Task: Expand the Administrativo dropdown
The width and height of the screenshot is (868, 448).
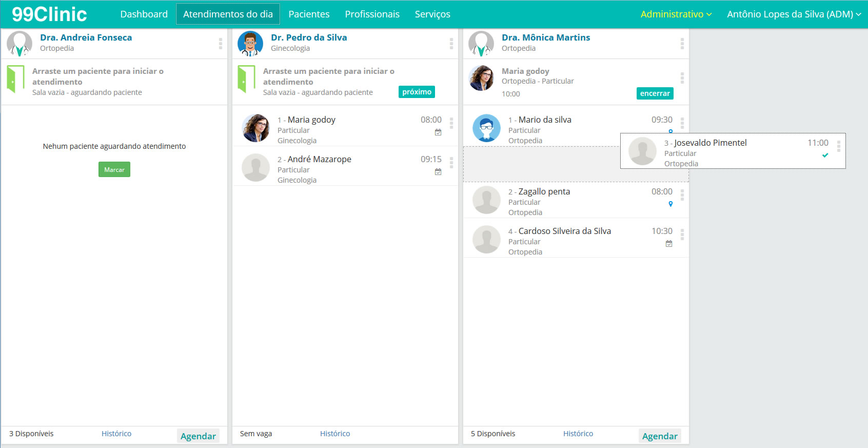Action: [676, 14]
